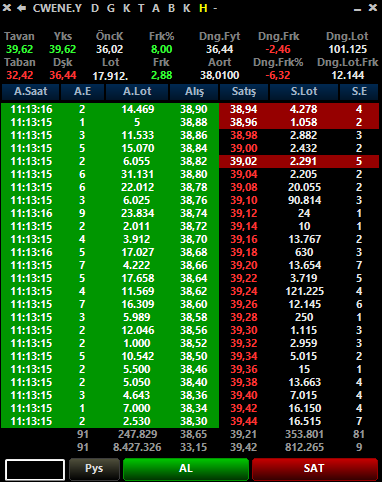Viewport: 382px width, 482px height.
Task: Click bid lot 31.131
Action: pos(137,174)
